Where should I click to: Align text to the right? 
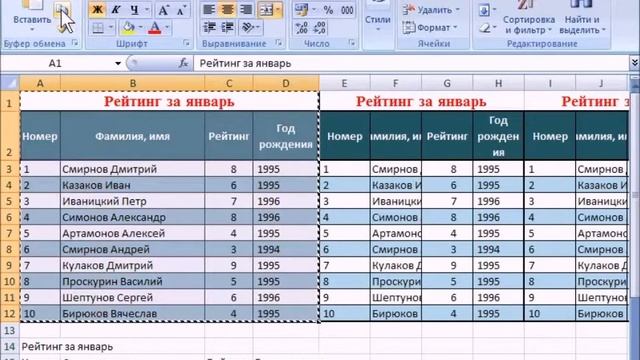point(246,10)
